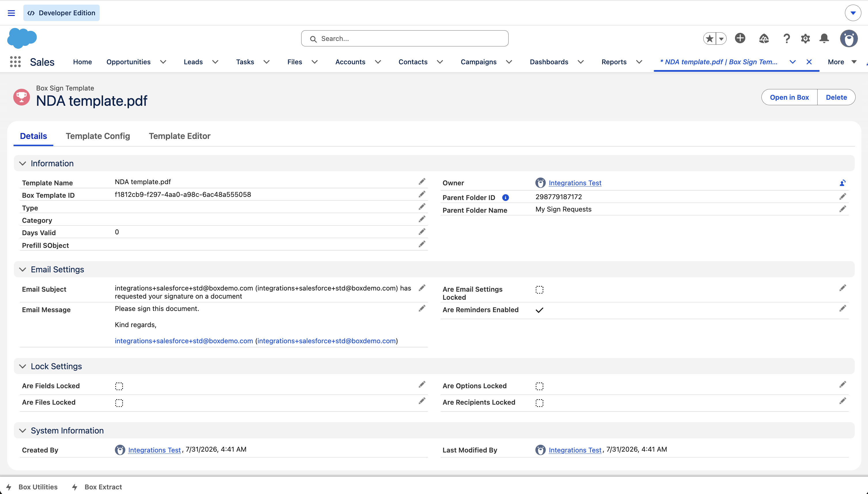Click the Search input field
The width and height of the screenshot is (868, 494).
click(x=405, y=38)
